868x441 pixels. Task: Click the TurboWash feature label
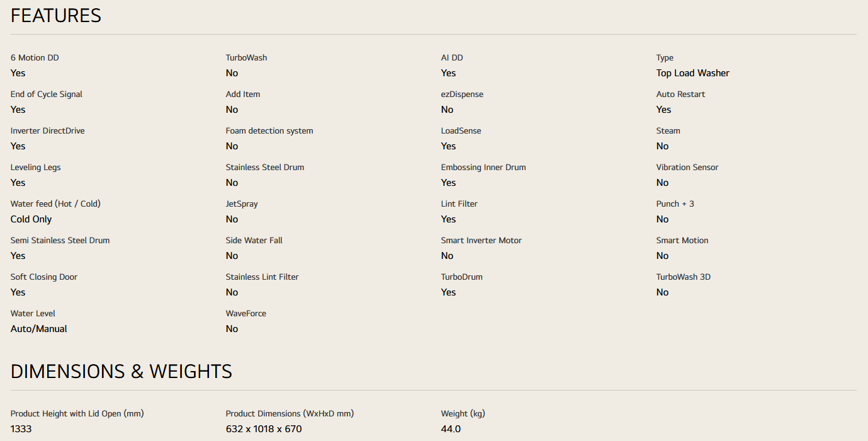246,58
